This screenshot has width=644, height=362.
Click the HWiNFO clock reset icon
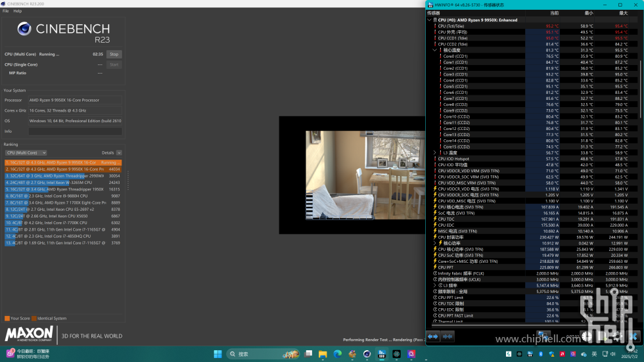pyautogui.click(x=586, y=336)
